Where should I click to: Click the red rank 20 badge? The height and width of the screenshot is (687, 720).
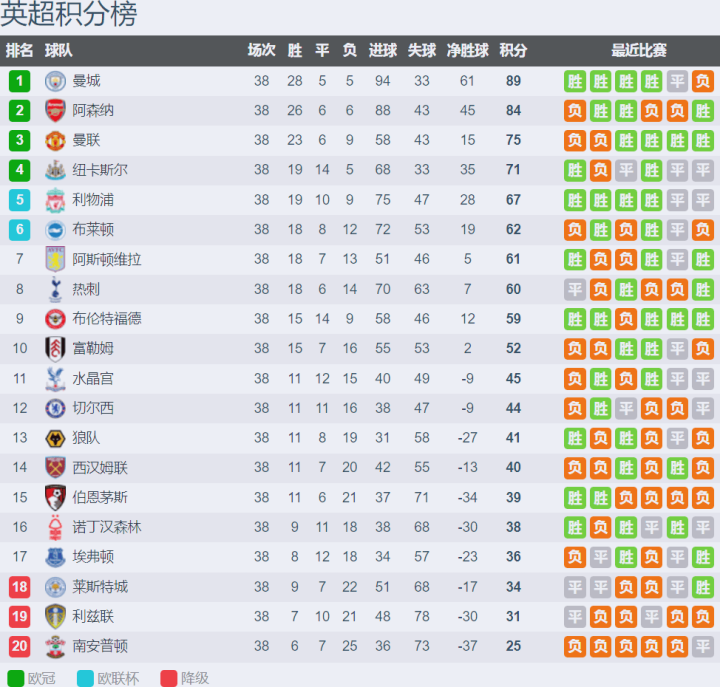pyautogui.click(x=20, y=646)
